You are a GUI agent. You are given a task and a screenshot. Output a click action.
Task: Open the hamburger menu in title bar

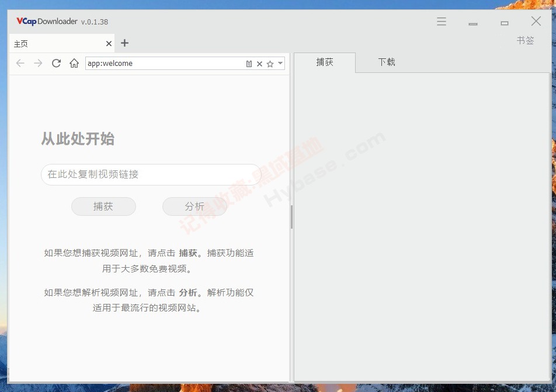[x=442, y=22]
